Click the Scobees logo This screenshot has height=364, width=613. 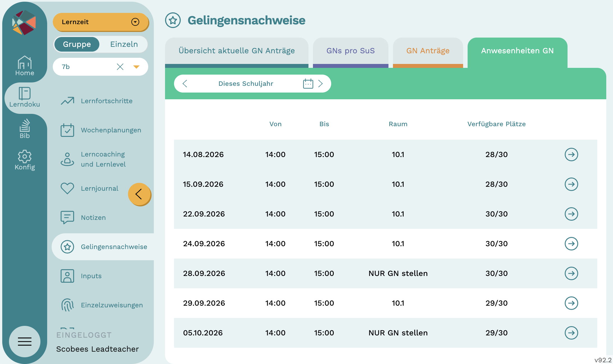[24, 22]
